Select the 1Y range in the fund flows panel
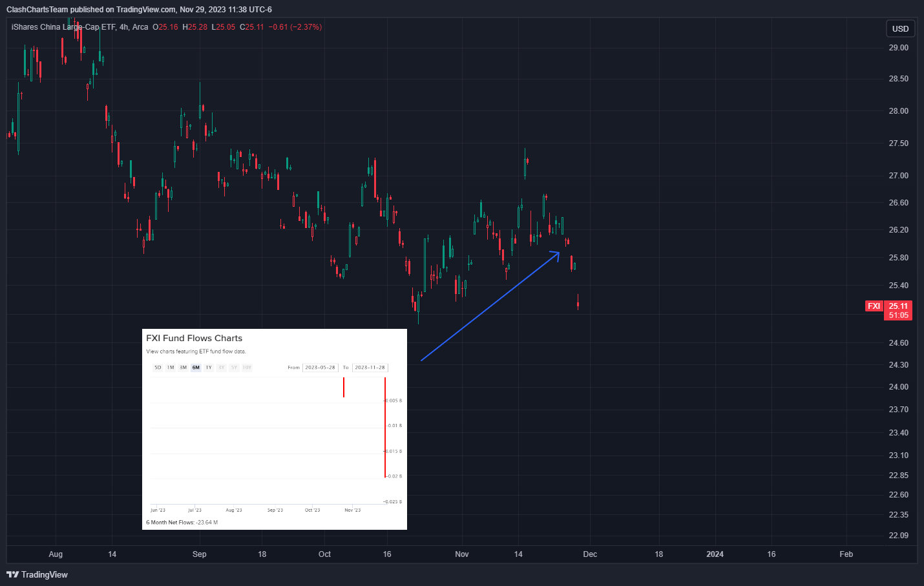Image resolution: width=924 pixels, height=586 pixels. [x=209, y=368]
